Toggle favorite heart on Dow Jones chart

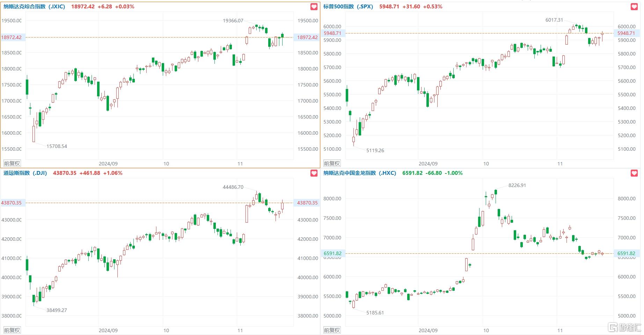click(314, 173)
